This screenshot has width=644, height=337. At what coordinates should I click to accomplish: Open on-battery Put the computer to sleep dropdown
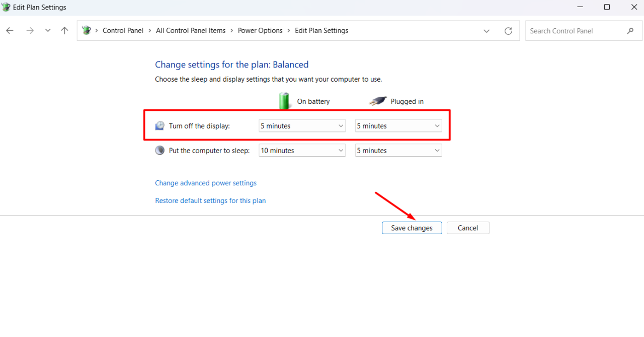tap(302, 150)
